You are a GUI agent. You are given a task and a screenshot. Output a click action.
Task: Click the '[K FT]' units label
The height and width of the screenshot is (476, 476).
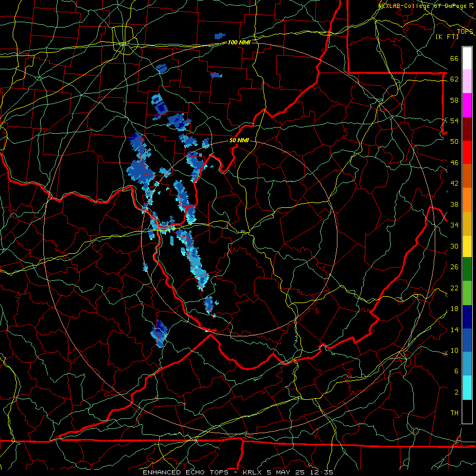pyautogui.click(x=447, y=36)
